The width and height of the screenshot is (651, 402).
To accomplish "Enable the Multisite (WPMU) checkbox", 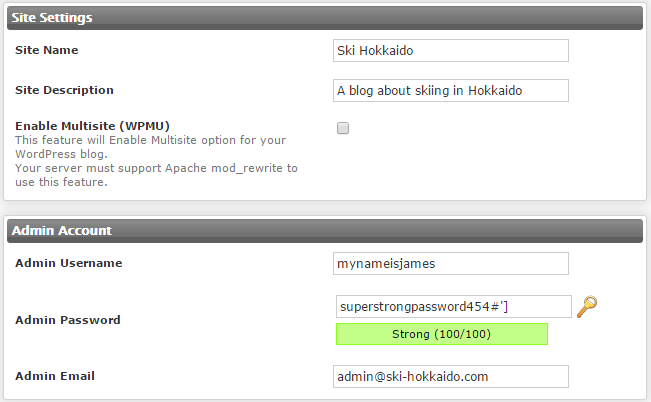I will coord(343,128).
